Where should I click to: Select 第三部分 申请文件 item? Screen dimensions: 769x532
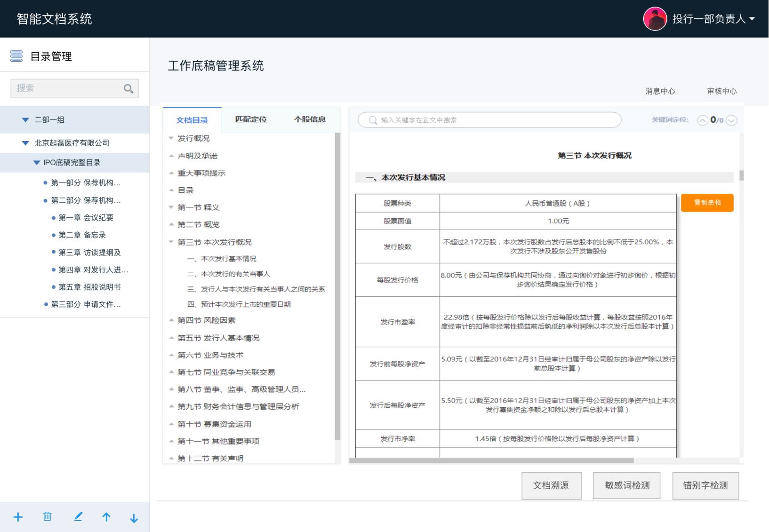pyautogui.click(x=86, y=305)
